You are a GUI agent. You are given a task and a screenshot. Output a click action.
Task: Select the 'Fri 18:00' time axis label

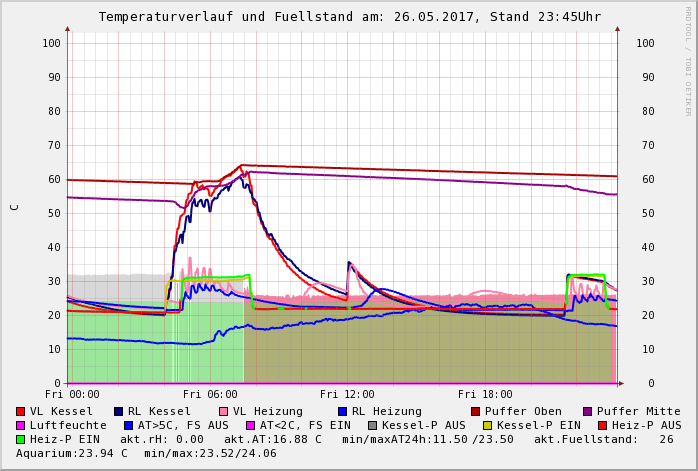point(485,395)
